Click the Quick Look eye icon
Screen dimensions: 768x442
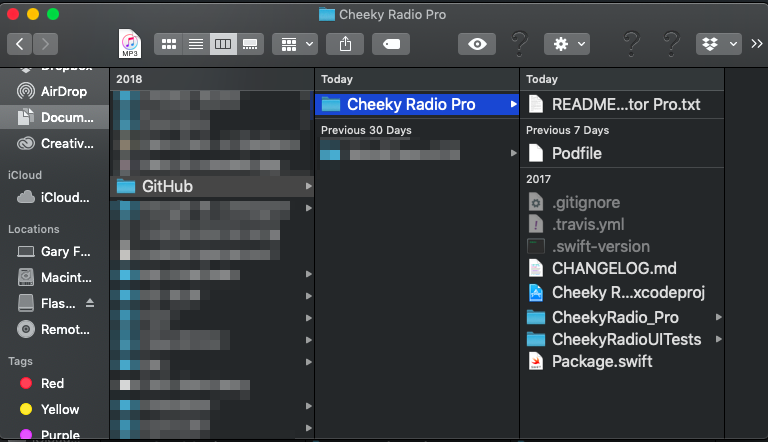point(478,44)
